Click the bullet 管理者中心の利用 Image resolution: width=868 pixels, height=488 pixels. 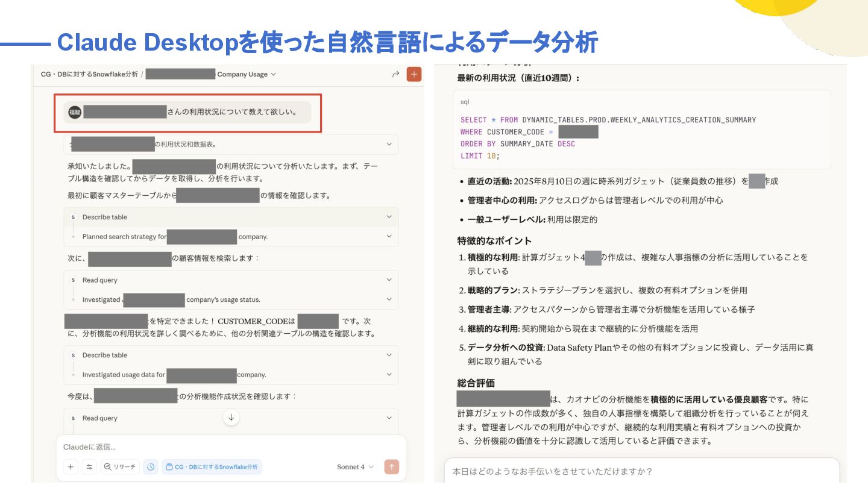click(x=595, y=200)
